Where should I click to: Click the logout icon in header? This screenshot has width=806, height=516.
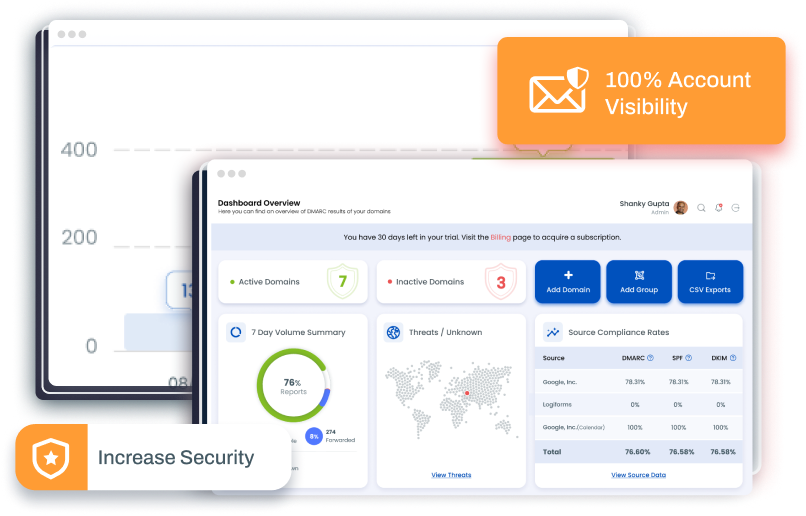click(736, 208)
